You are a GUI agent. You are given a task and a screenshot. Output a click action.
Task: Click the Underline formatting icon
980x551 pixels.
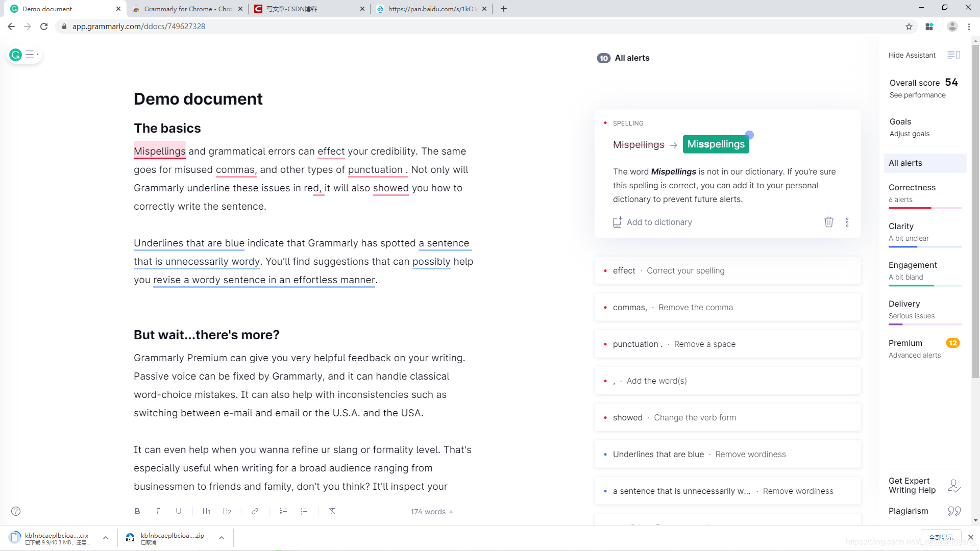click(x=179, y=511)
